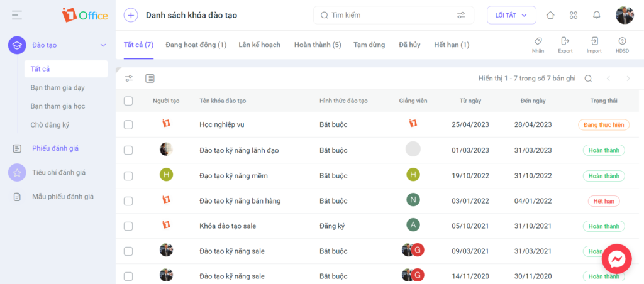Image resolution: width=644 pixels, height=284 pixels.
Task: Open Bạn tham gia học sidebar item
Action: 57,106
